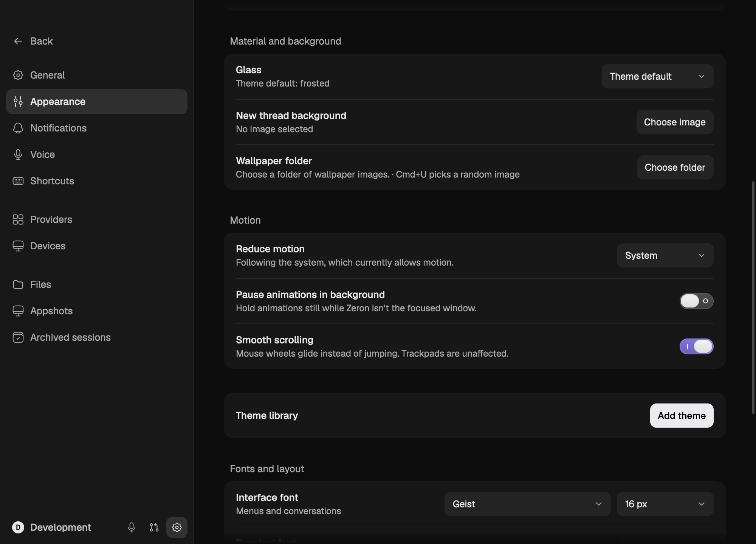Open the Notifications settings section
Viewport: 756px width, 544px height.
coord(97,128)
